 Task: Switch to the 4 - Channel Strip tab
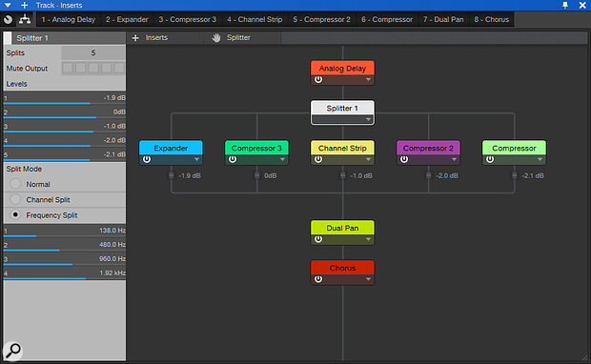click(255, 19)
